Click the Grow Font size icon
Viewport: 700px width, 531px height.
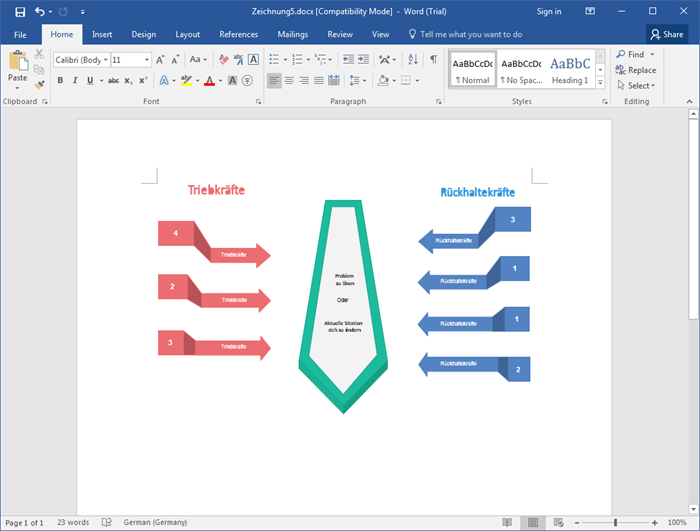coord(161,60)
